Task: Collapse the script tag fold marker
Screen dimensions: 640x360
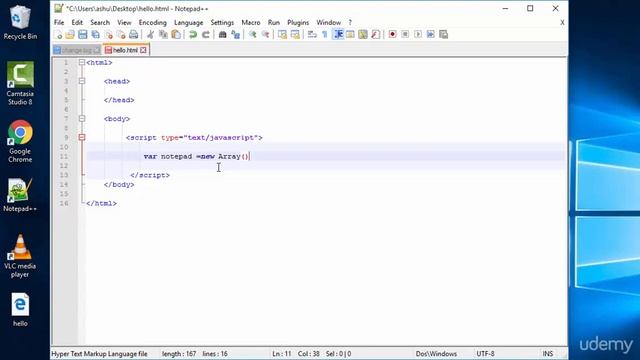Action: pyautogui.click(x=82, y=138)
